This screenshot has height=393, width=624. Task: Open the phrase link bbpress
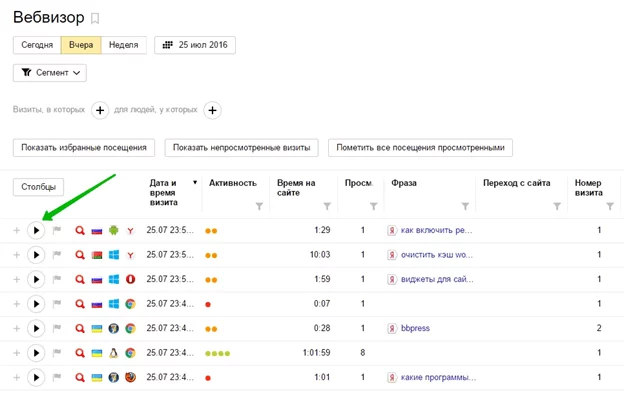pyautogui.click(x=415, y=328)
